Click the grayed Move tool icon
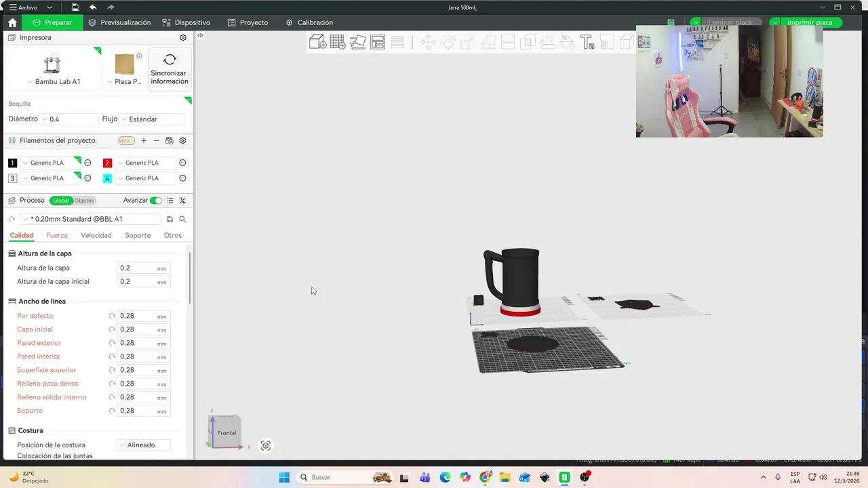The height and width of the screenshot is (488, 868). tap(428, 43)
